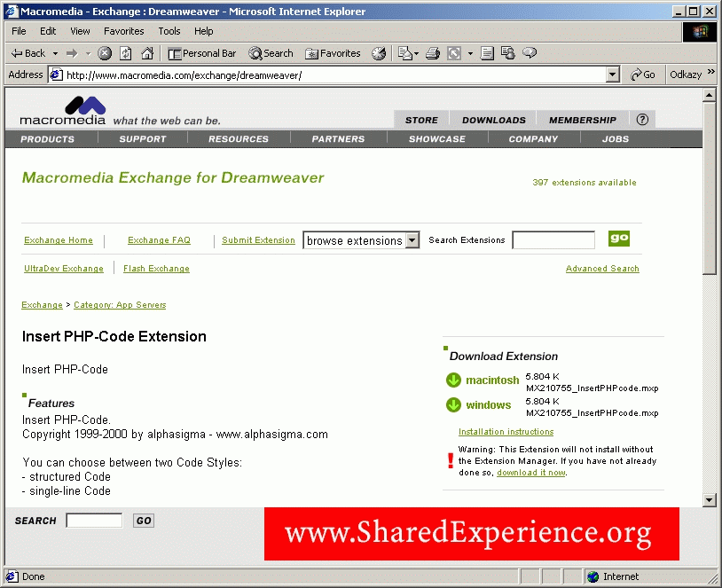Click the Related links toolbar icon
The height and width of the screenshot is (588, 722).
[x=508, y=53]
